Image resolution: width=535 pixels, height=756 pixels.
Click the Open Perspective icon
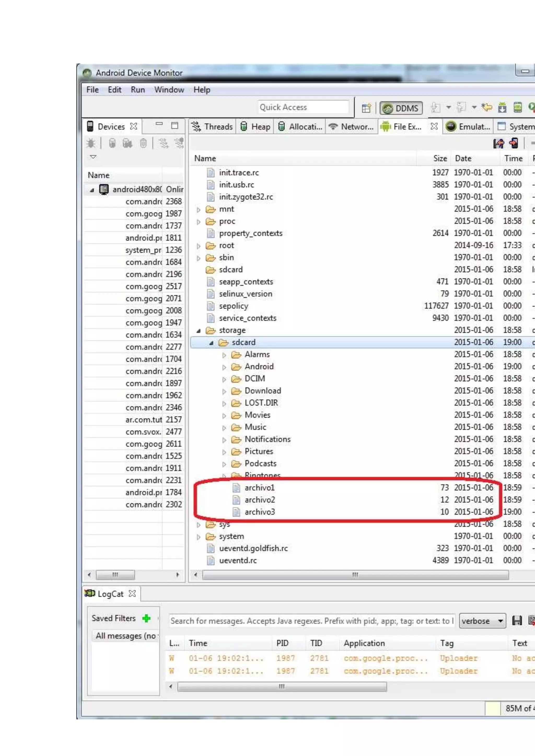366,108
